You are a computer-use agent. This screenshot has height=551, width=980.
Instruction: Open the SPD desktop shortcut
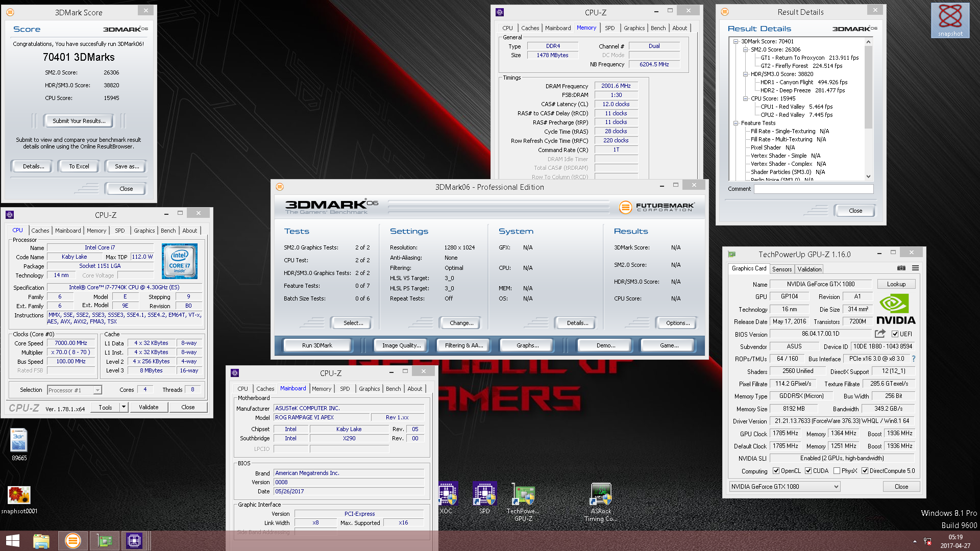tap(484, 498)
